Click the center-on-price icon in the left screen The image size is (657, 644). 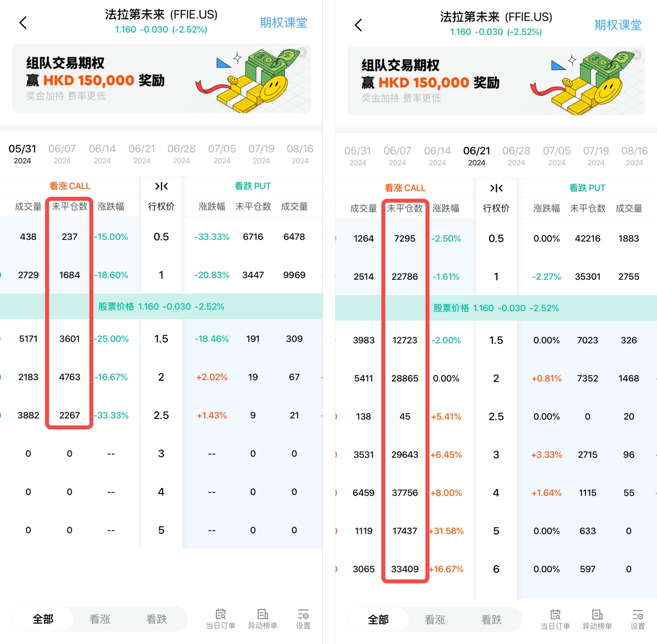[x=162, y=186]
